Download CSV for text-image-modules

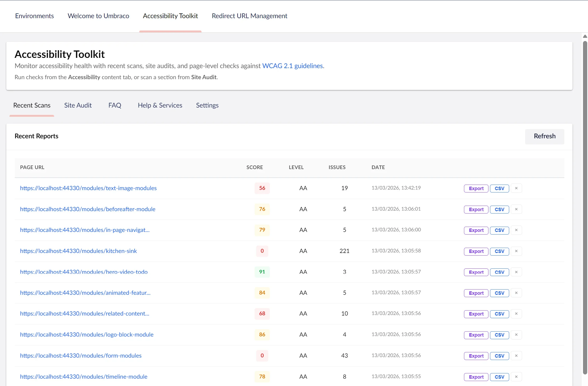pyautogui.click(x=499, y=189)
